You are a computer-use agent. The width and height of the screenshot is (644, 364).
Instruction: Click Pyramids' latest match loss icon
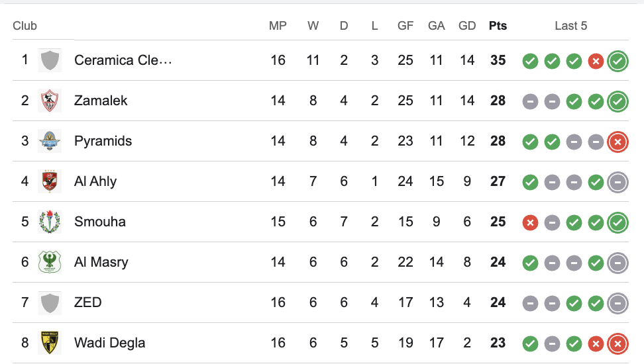pyautogui.click(x=617, y=142)
